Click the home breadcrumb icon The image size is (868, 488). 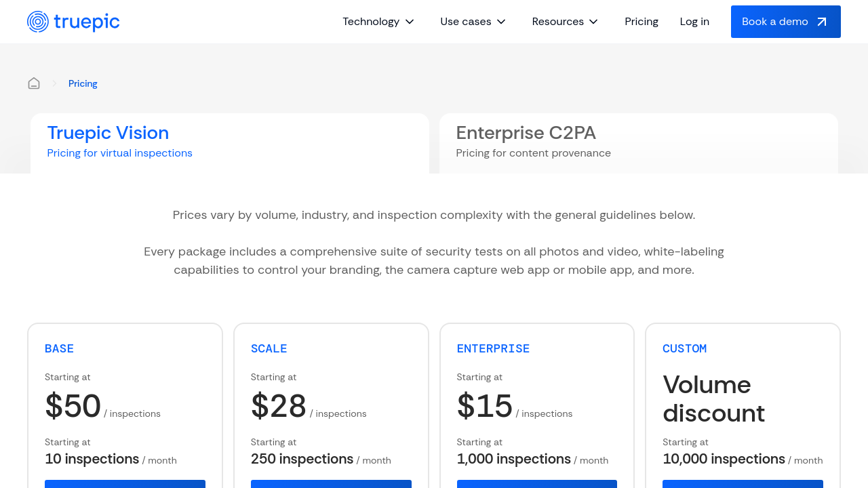[x=34, y=83]
